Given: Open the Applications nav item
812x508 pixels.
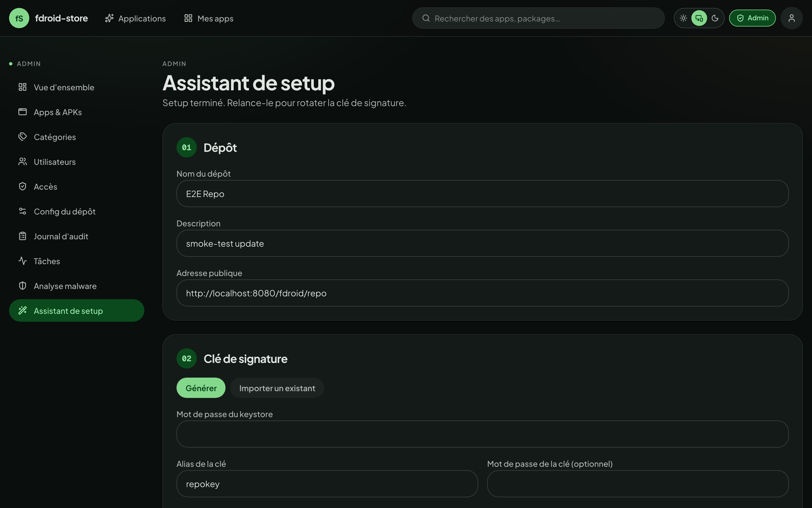Looking at the screenshot, I should coord(135,18).
